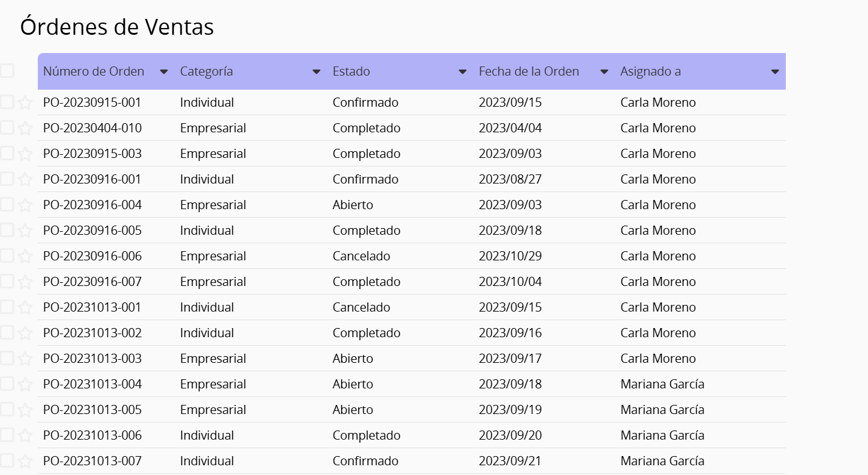Select checkbox for PO-20230916-006 row
Viewport: 868px width, 475px height.
[7, 255]
